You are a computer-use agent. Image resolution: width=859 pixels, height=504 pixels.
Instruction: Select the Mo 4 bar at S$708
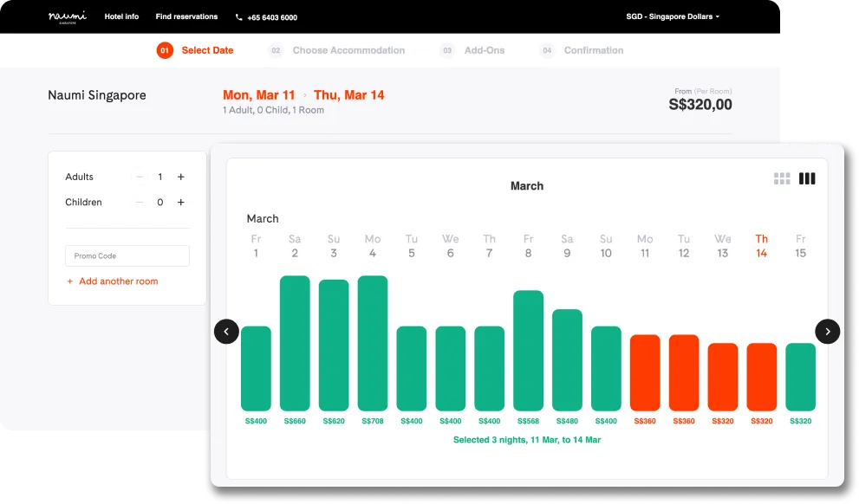tap(373, 343)
